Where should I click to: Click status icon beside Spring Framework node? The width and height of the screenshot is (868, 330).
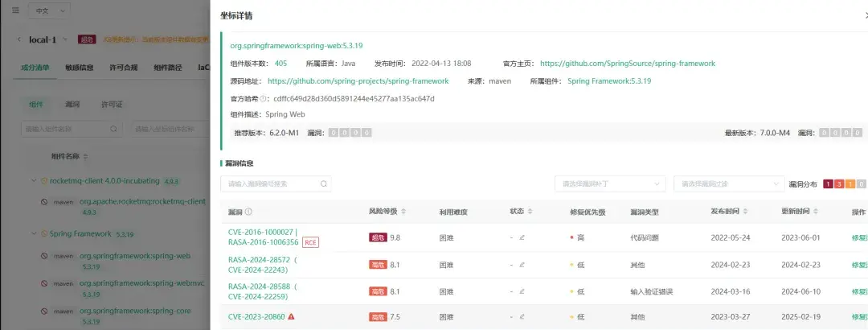[44, 234]
